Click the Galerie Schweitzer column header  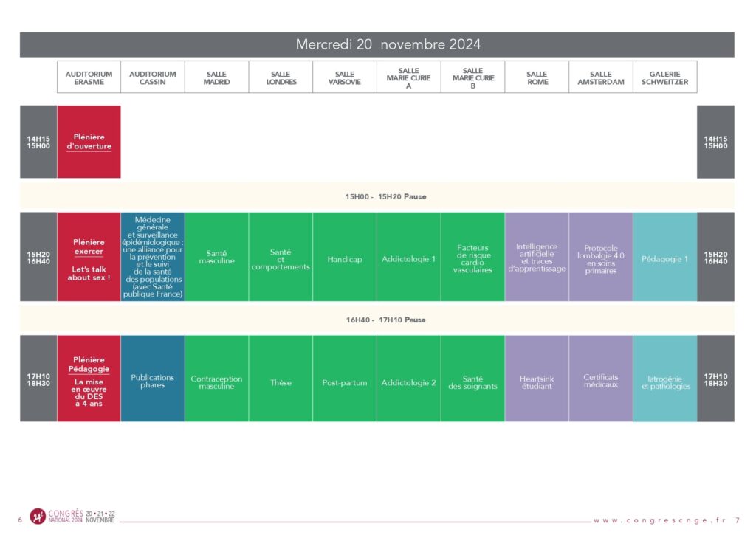[665, 77]
